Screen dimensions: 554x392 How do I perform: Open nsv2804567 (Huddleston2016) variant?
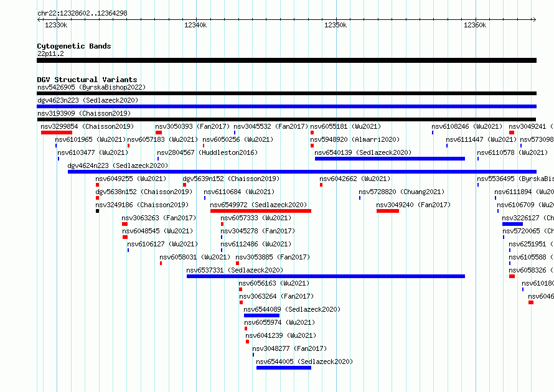tap(207, 152)
